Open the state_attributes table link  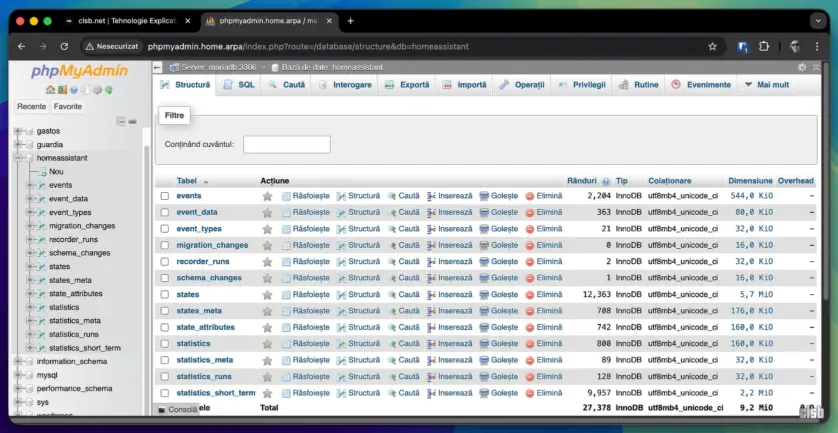pyautogui.click(x=205, y=327)
